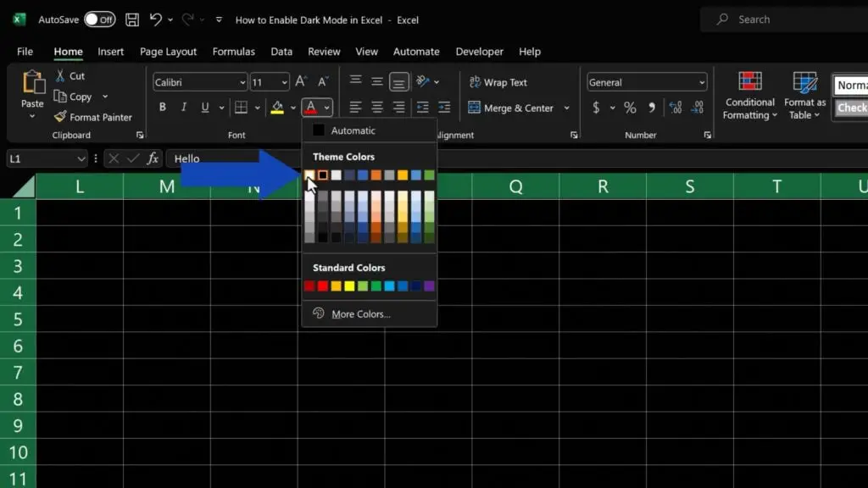Click the Increase Decimal icon
The width and height of the screenshot is (868, 488).
676,108
